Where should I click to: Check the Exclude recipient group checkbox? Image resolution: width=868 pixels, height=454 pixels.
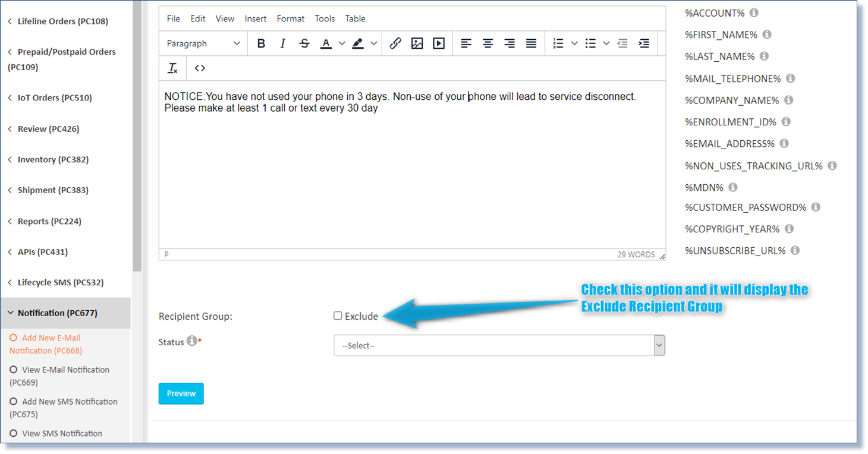pos(337,316)
